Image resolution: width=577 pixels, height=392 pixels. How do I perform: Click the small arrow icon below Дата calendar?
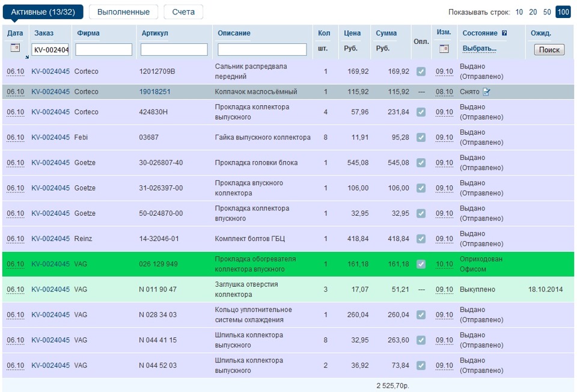pyautogui.click(x=26, y=58)
